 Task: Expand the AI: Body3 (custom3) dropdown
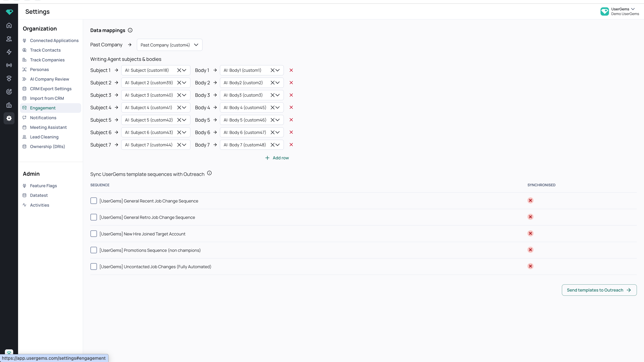coord(278,95)
